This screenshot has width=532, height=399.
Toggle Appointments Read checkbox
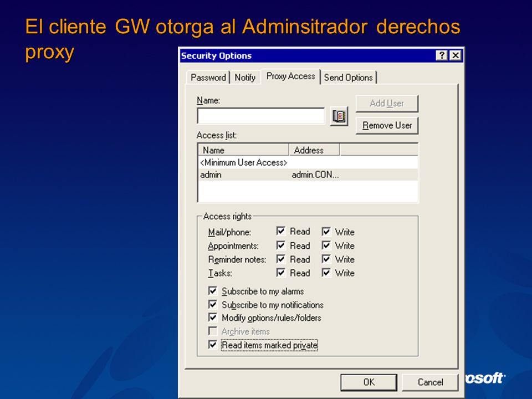(x=280, y=245)
